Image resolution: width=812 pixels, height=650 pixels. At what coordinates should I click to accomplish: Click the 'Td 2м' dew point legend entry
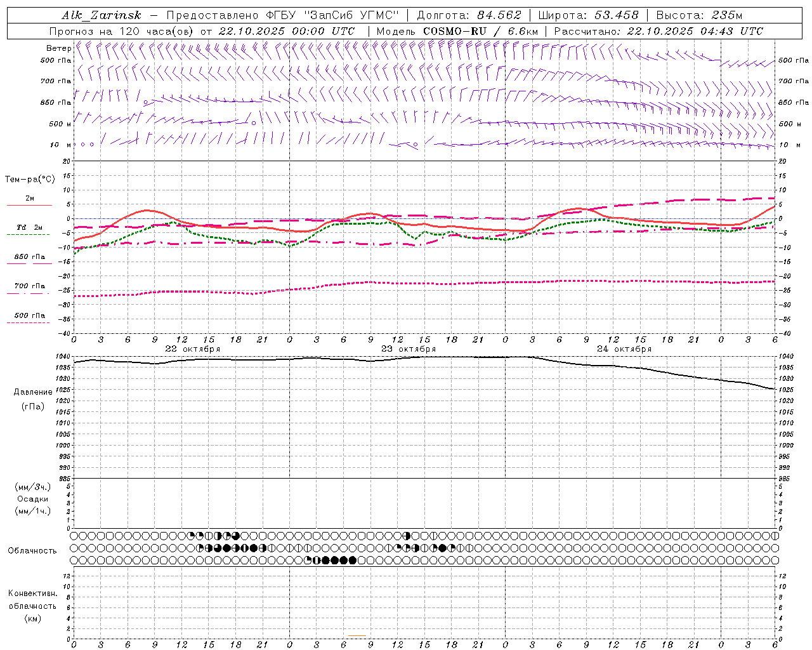[30, 227]
